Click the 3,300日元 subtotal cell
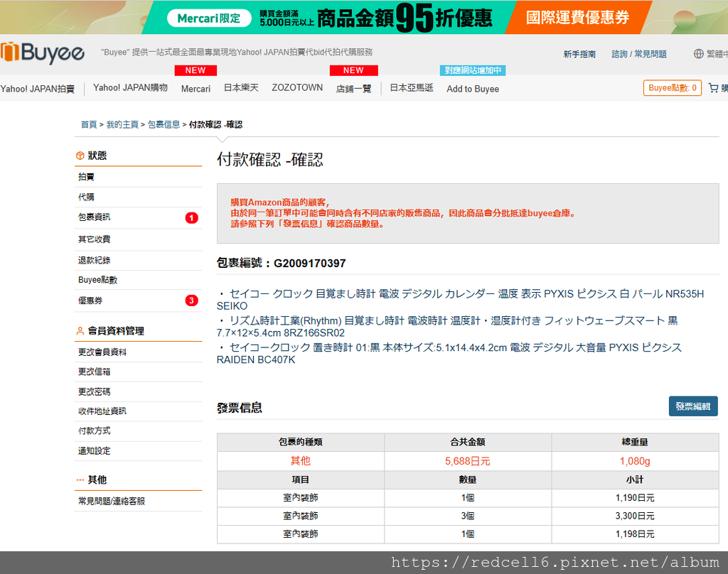Viewport: 728px width, 574px height. (635, 516)
